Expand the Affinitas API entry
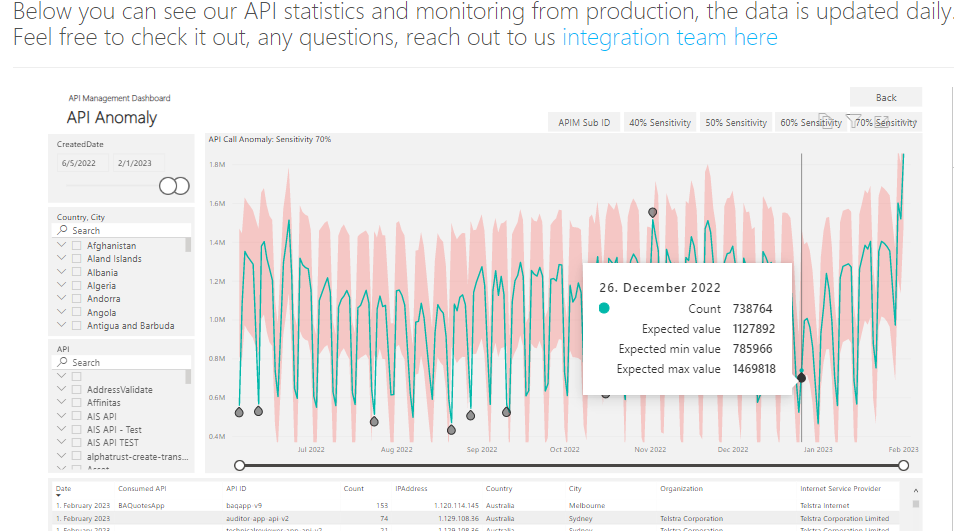 [x=62, y=403]
